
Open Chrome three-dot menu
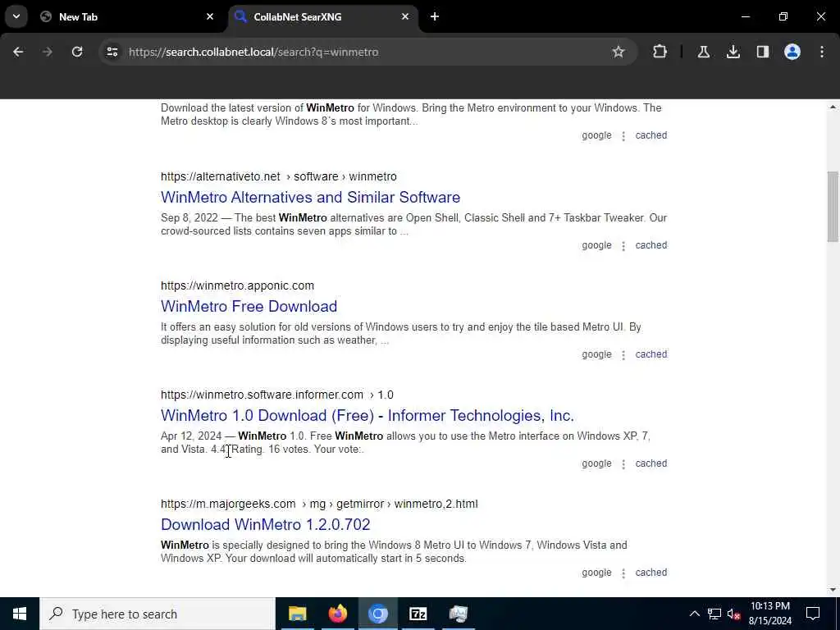[821, 52]
